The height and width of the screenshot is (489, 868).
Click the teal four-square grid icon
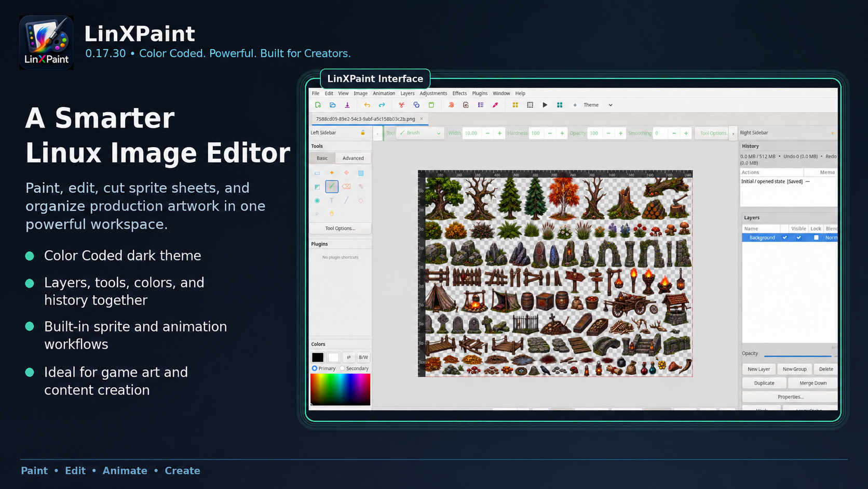click(560, 105)
